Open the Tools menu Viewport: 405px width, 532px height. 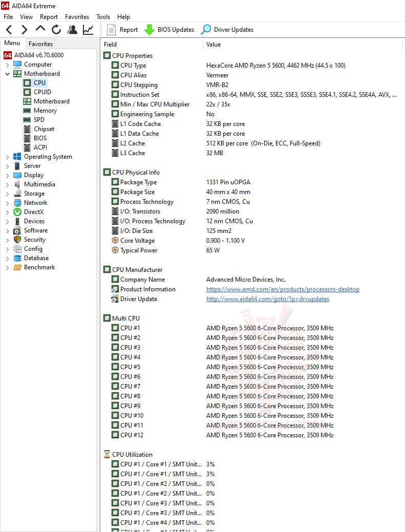click(x=103, y=16)
